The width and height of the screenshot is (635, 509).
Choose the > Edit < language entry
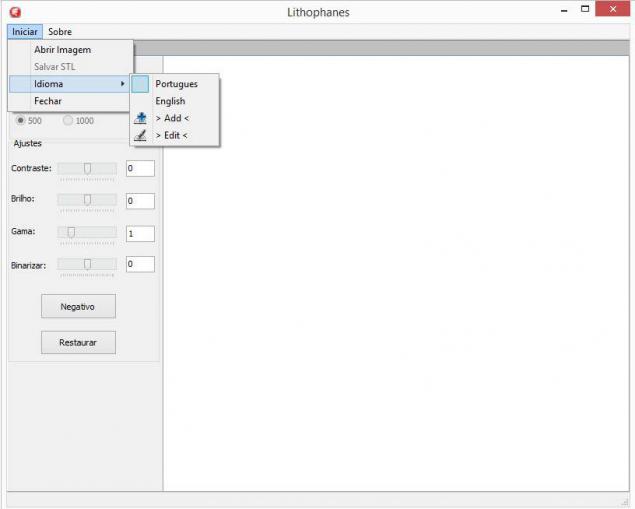coord(175,135)
